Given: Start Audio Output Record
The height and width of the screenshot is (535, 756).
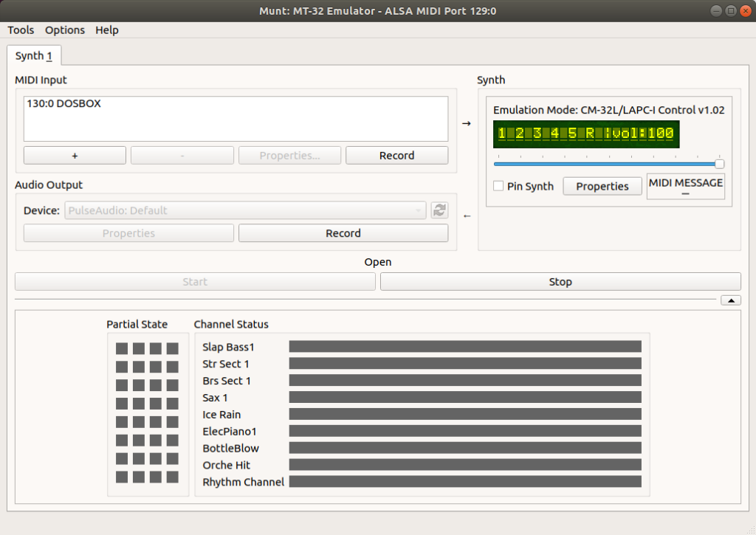Looking at the screenshot, I should [x=343, y=233].
